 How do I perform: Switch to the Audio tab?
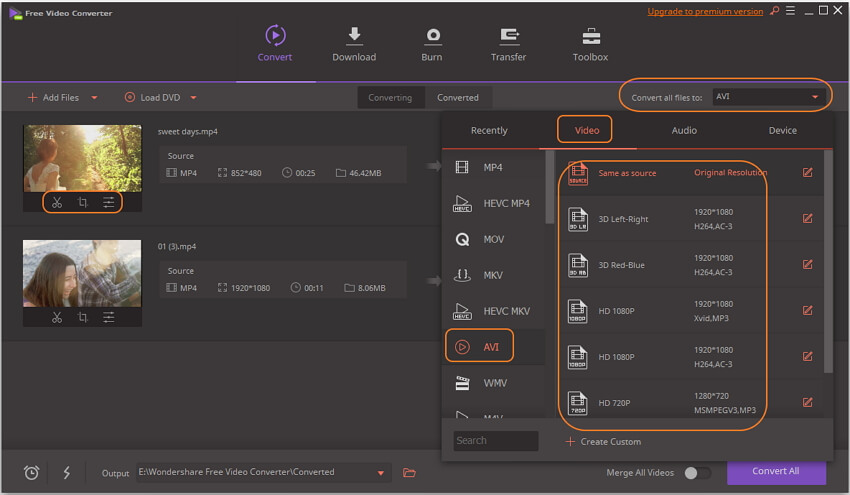[684, 131]
